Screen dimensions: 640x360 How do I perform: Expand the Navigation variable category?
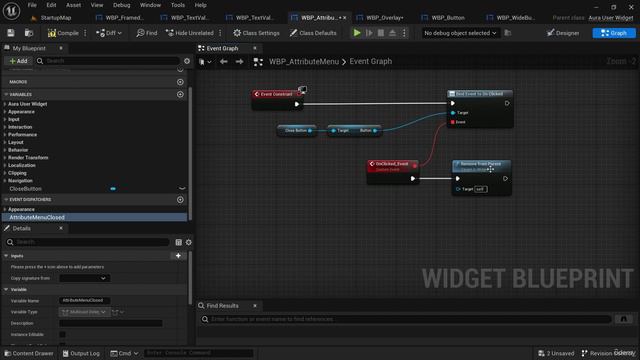(5, 180)
